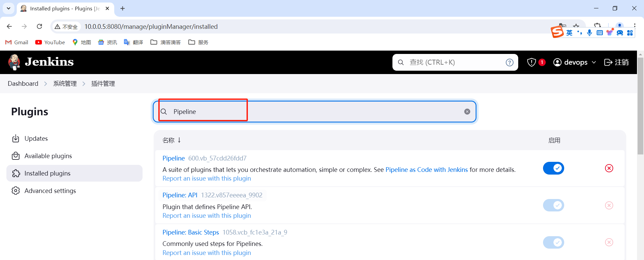Open Updates via its download icon
This screenshot has height=260, width=644.
(16, 138)
